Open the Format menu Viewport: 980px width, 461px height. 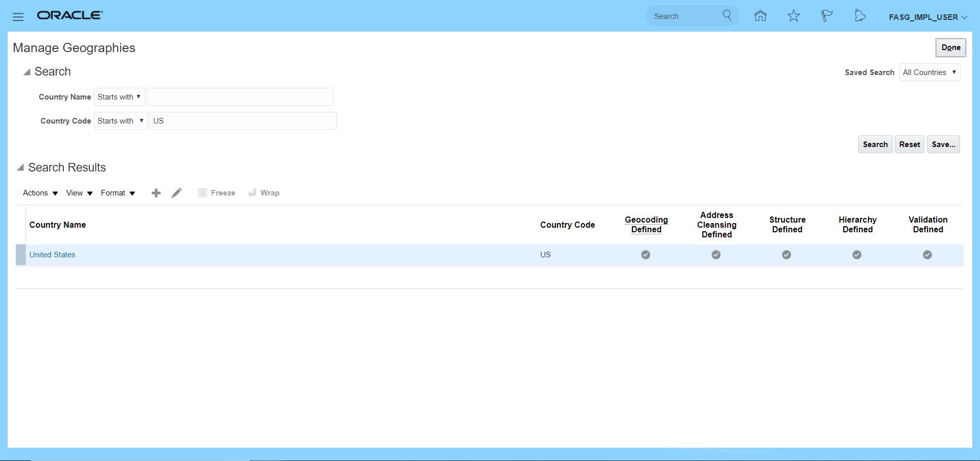click(x=117, y=193)
